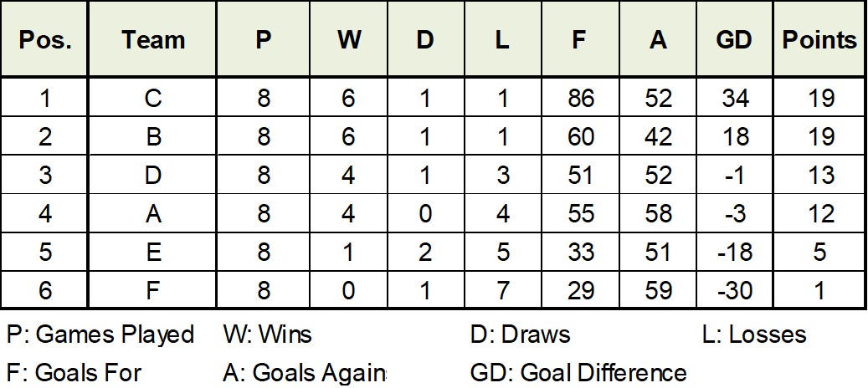Image resolution: width=868 pixels, height=388 pixels.
Task: Select the Team column header
Action: (152, 41)
